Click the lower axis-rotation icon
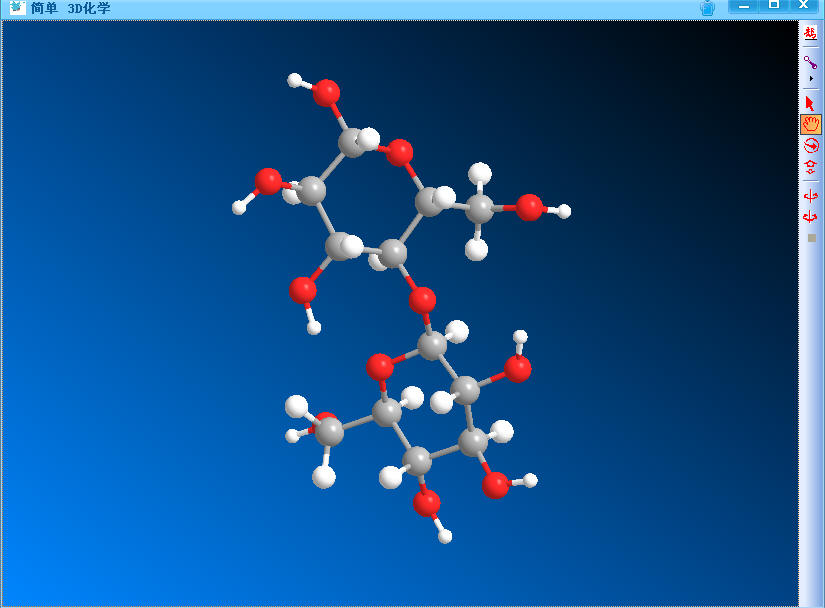 (x=810, y=216)
